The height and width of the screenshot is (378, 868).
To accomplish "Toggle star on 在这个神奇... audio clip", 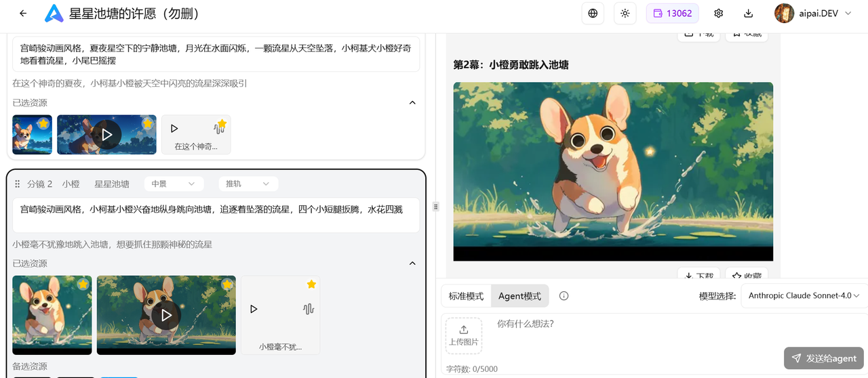I will coord(222,124).
